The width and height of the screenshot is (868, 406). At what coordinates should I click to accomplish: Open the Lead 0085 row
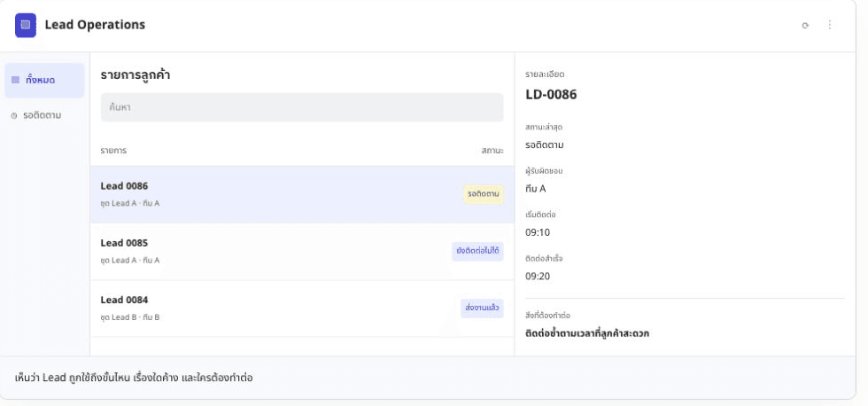point(302,252)
